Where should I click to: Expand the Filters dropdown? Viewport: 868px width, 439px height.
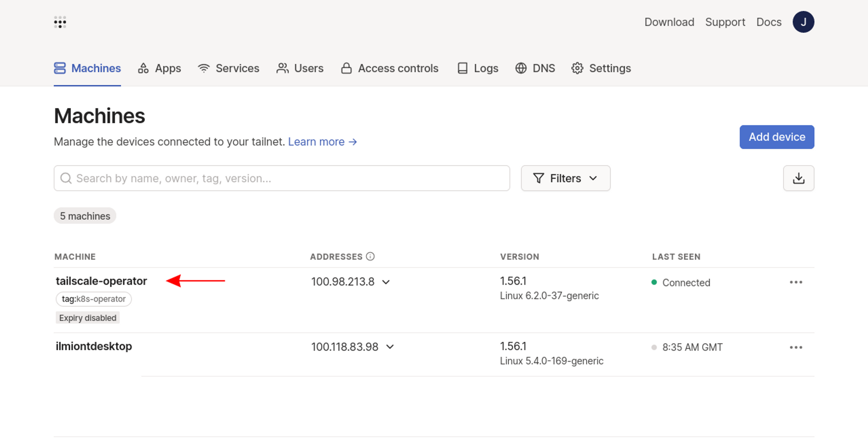point(565,178)
